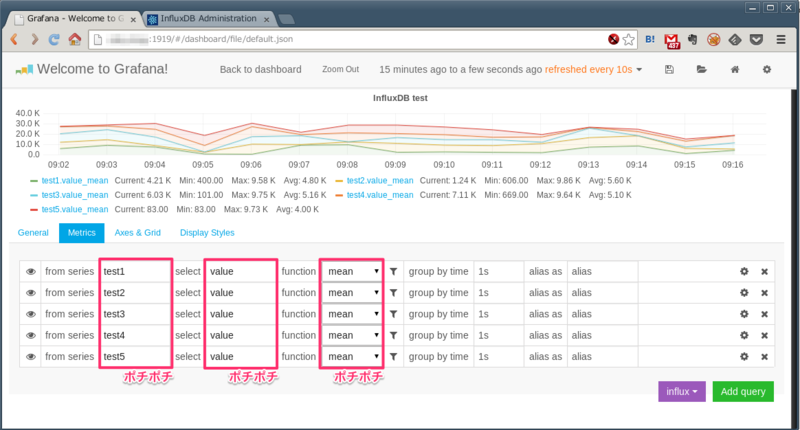This screenshot has height=430, width=800.
Task: Open the Hatena B! bookmark extension
Action: point(650,39)
